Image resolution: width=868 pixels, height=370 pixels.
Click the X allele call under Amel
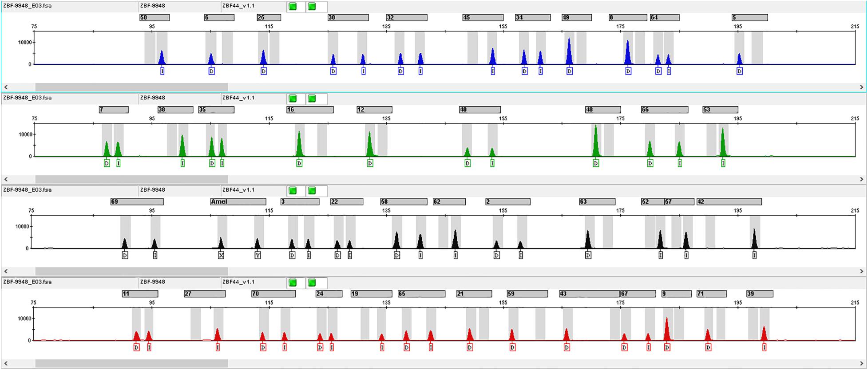(x=221, y=255)
